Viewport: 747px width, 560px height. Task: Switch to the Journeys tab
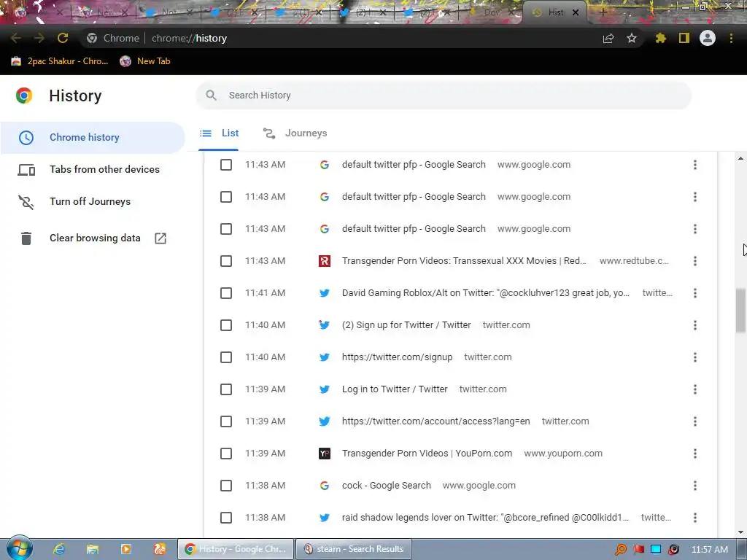click(x=295, y=133)
